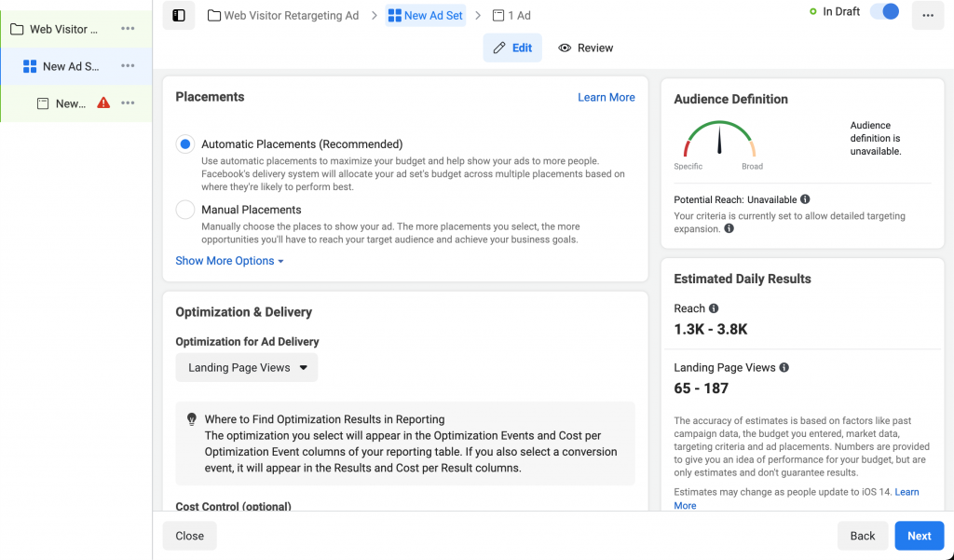Switch to the Review tab
The height and width of the screenshot is (560, 954).
tap(586, 48)
